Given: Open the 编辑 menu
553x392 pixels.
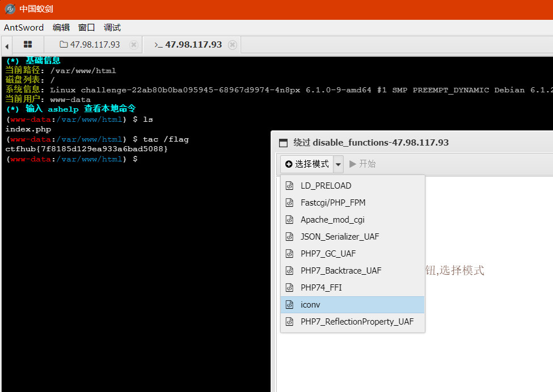Looking at the screenshot, I should 61,27.
